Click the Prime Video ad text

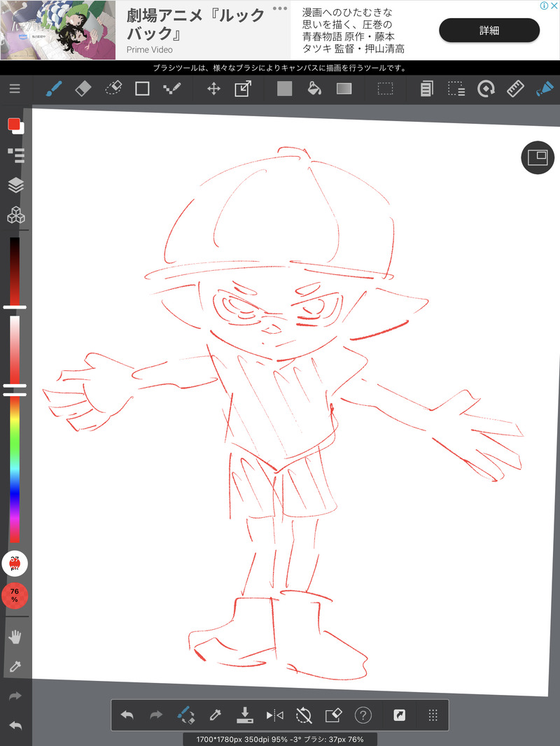(x=149, y=50)
